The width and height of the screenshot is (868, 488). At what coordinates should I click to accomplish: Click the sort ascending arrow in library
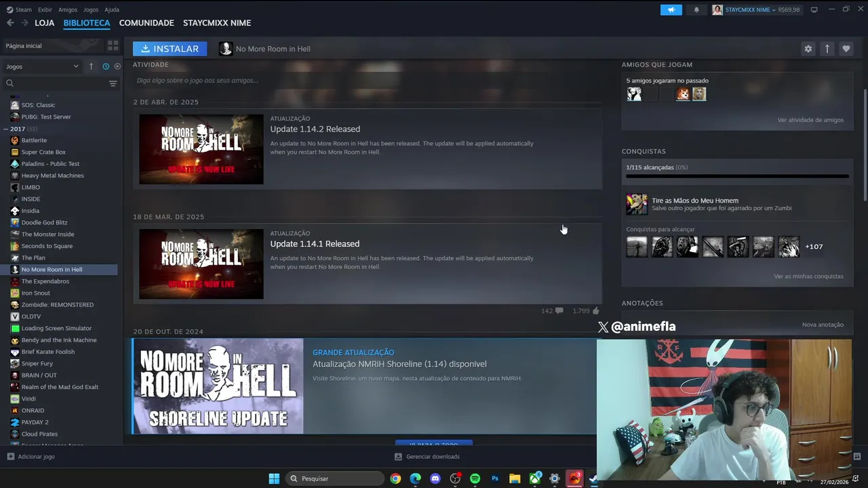pos(91,66)
